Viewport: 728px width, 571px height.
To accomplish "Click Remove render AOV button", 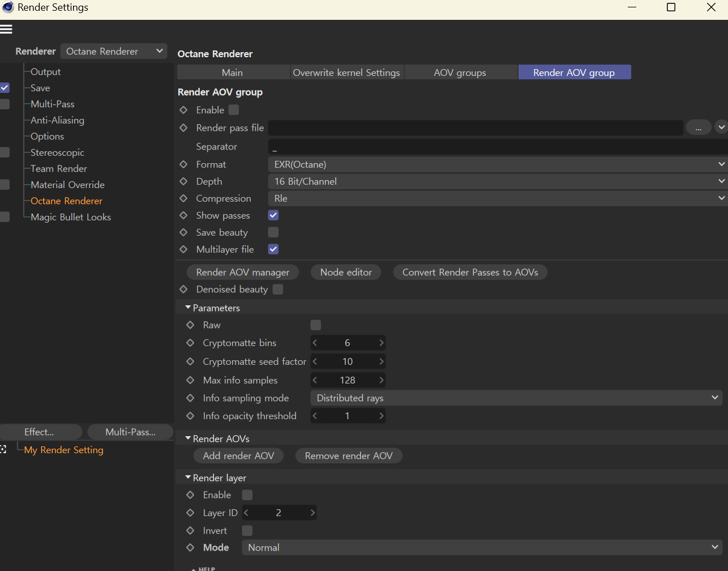I will (349, 456).
